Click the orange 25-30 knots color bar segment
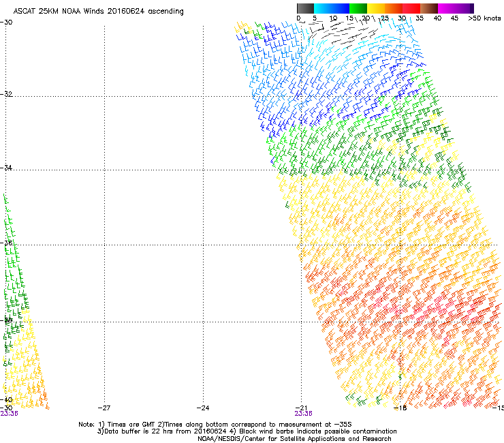 (394, 8)
